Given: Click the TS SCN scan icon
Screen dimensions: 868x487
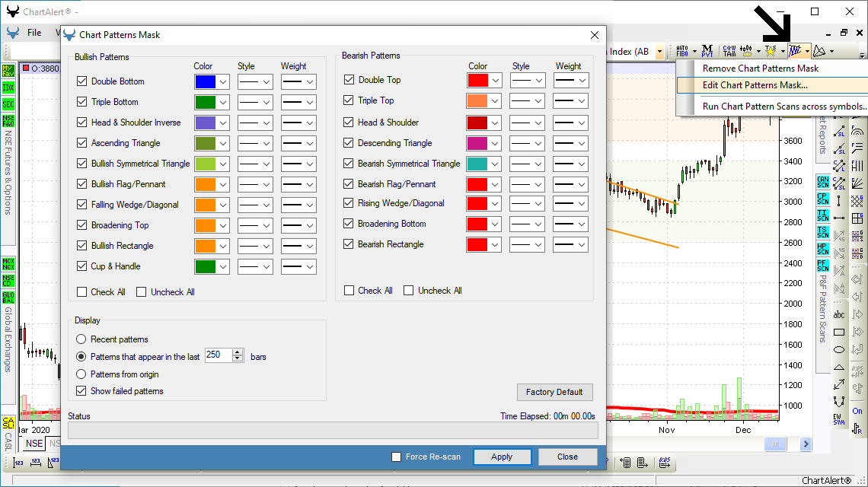Looking at the screenshot, I should coord(823,232).
